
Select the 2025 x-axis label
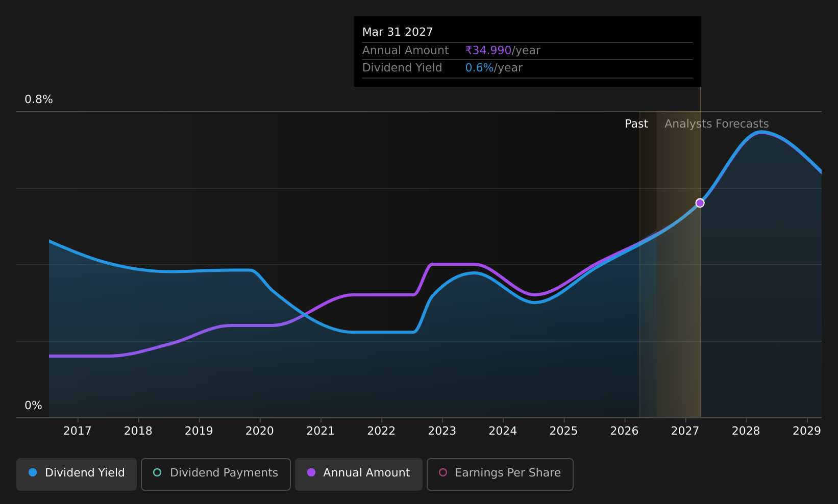pyautogui.click(x=563, y=431)
